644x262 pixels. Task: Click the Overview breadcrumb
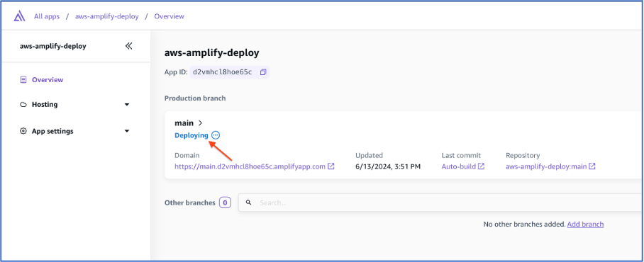click(170, 16)
